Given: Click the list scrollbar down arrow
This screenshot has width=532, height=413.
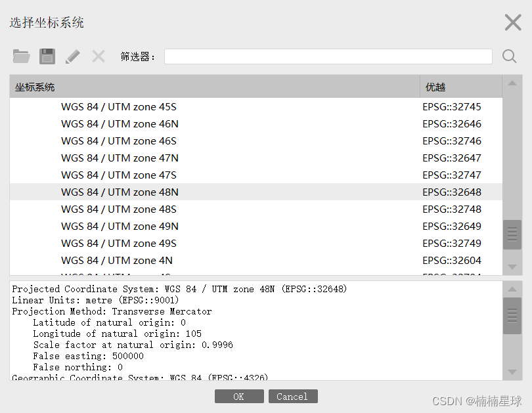Looking at the screenshot, I should pos(512,266).
